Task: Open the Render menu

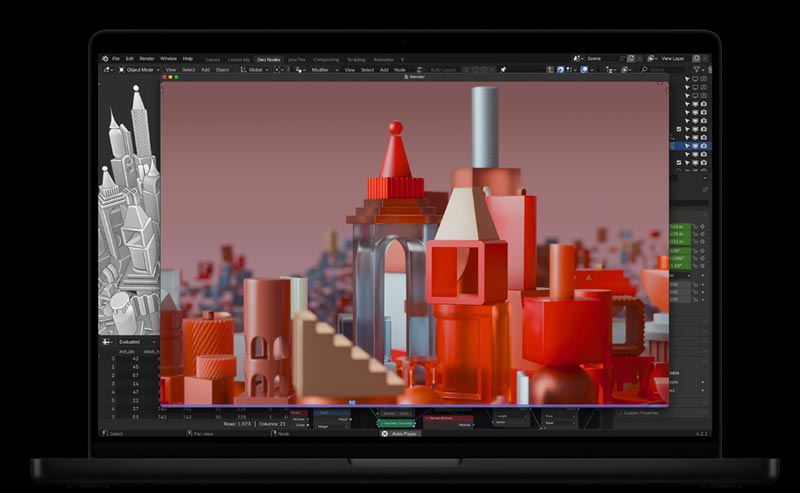Action: pyautogui.click(x=147, y=59)
